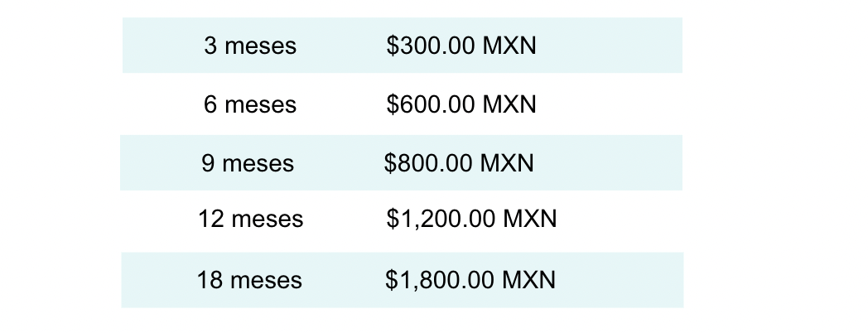Click the word MXN in the $800.00 row

coord(507,163)
